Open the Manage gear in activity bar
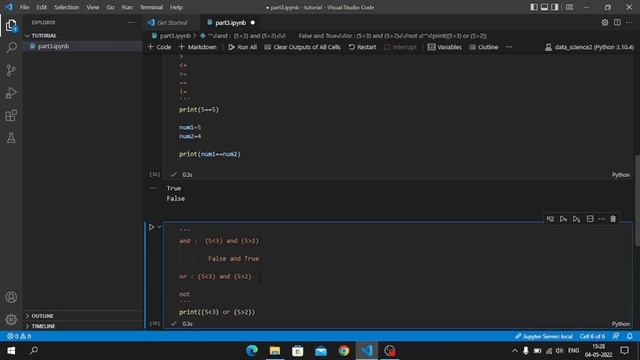 11,319
